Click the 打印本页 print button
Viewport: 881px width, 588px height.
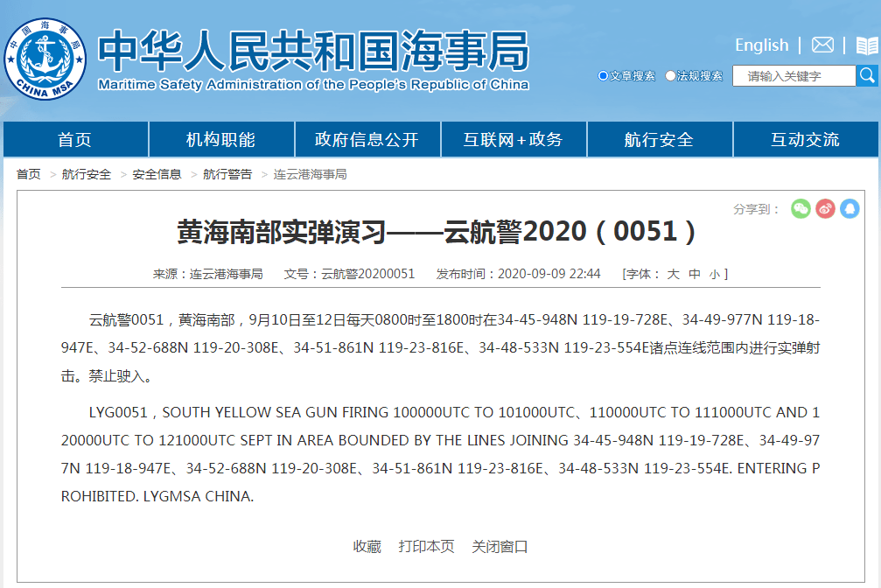point(427,545)
